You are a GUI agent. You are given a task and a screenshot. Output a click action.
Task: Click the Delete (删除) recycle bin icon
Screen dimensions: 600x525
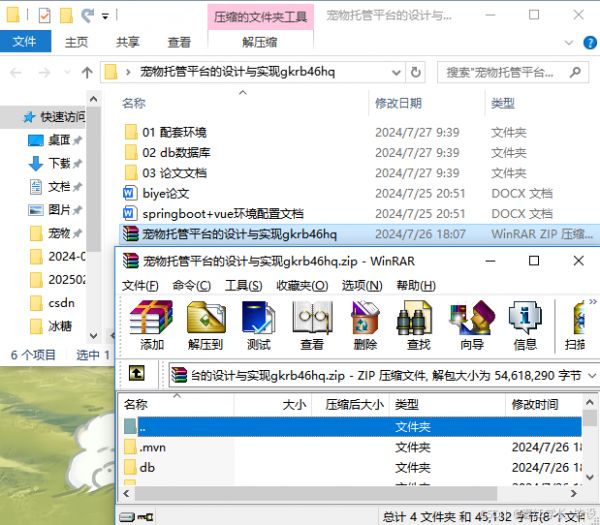coord(365,325)
